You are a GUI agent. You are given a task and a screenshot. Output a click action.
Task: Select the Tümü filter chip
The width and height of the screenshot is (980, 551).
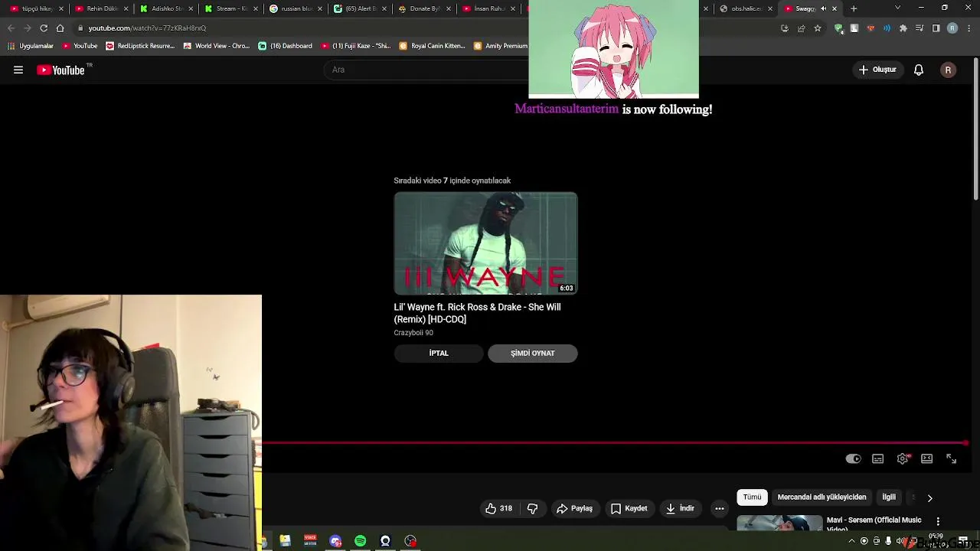pyautogui.click(x=753, y=497)
